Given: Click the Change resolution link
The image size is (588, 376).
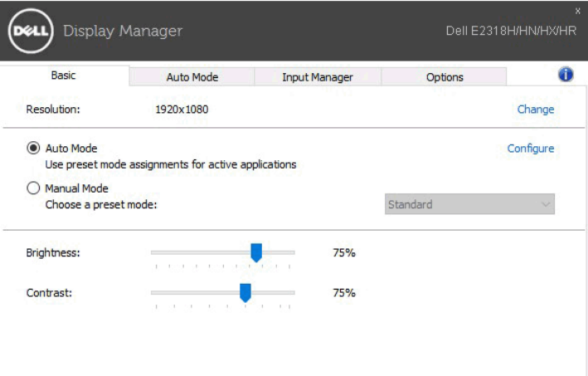Looking at the screenshot, I should click(x=536, y=109).
